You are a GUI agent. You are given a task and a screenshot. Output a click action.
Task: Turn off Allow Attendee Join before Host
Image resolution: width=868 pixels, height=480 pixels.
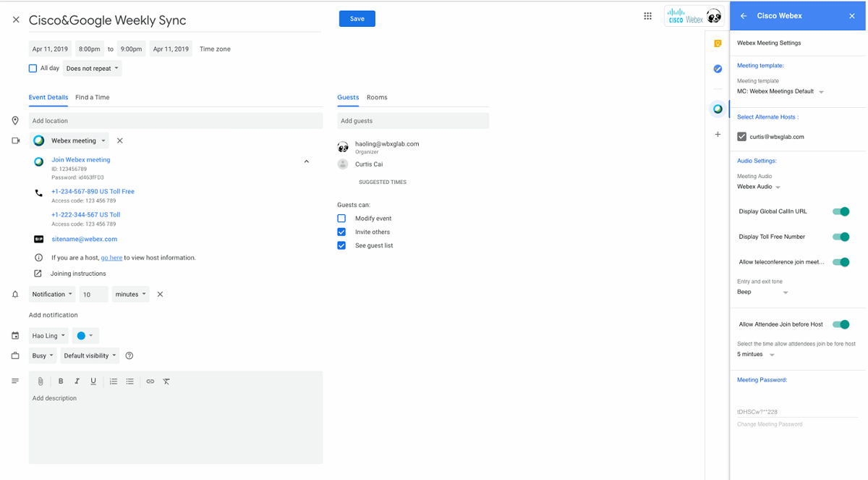(x=841, y=324)
